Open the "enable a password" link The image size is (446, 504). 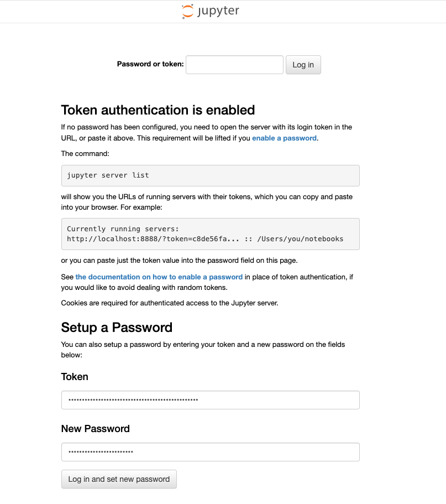[x=284, y=138]
